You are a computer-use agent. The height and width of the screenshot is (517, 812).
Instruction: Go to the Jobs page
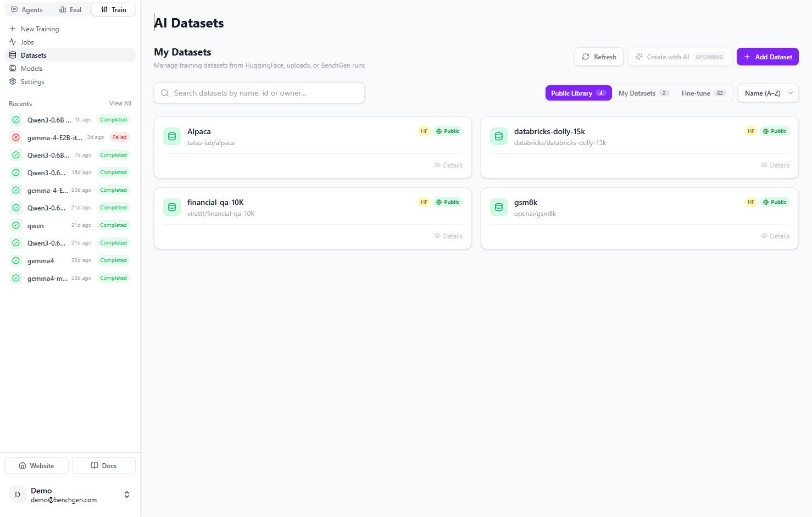tap(70, 42)
